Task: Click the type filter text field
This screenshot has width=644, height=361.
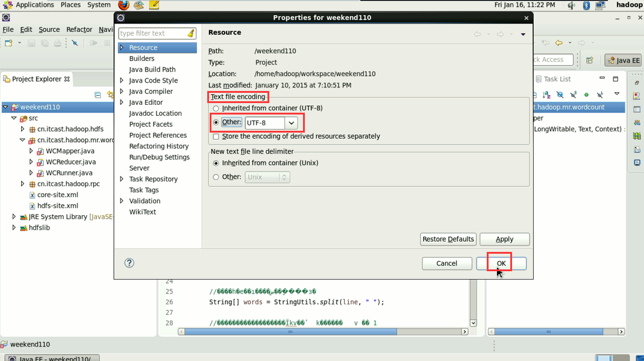Action: click(153, 33)
